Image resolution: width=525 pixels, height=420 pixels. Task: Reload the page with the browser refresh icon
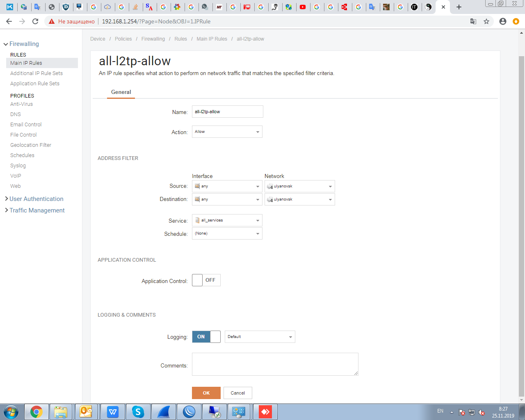pyautogui.click(x=35, y=21)
